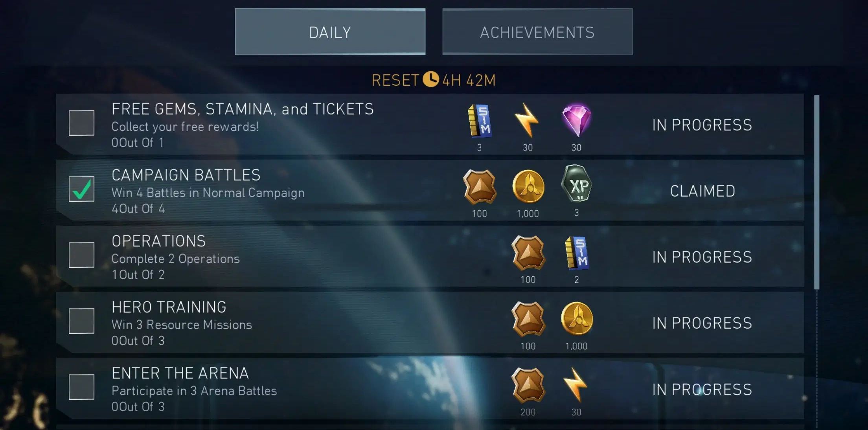Click the clock icon next to Reset timer
Screen dimensions: 868x430
tap(430, 79)
